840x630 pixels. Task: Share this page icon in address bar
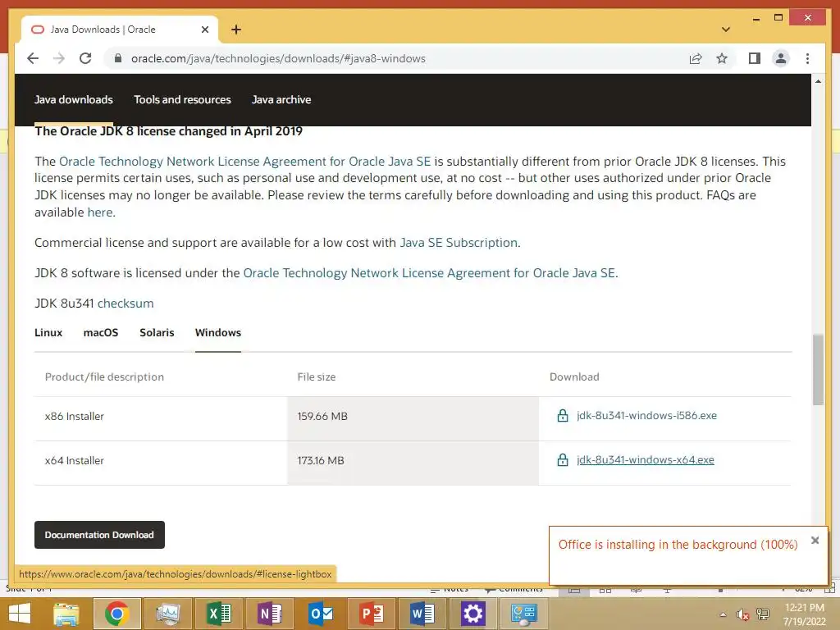point(696,58)
